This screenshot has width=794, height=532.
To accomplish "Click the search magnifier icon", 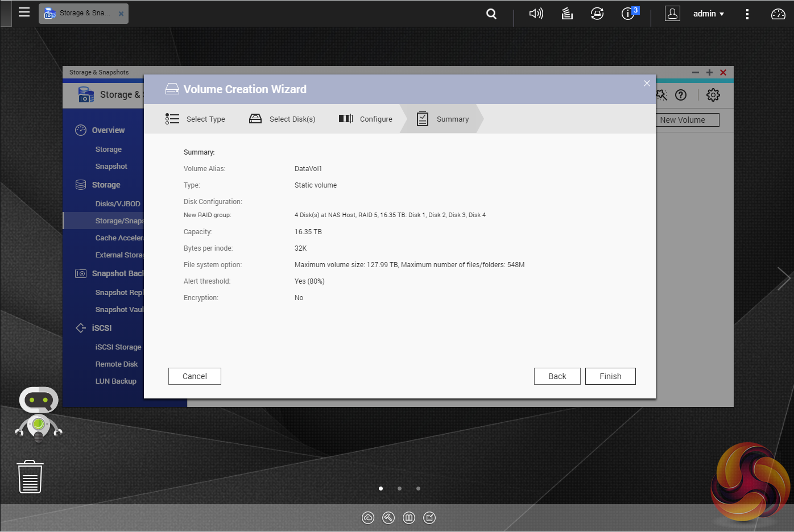I will 491,14.
